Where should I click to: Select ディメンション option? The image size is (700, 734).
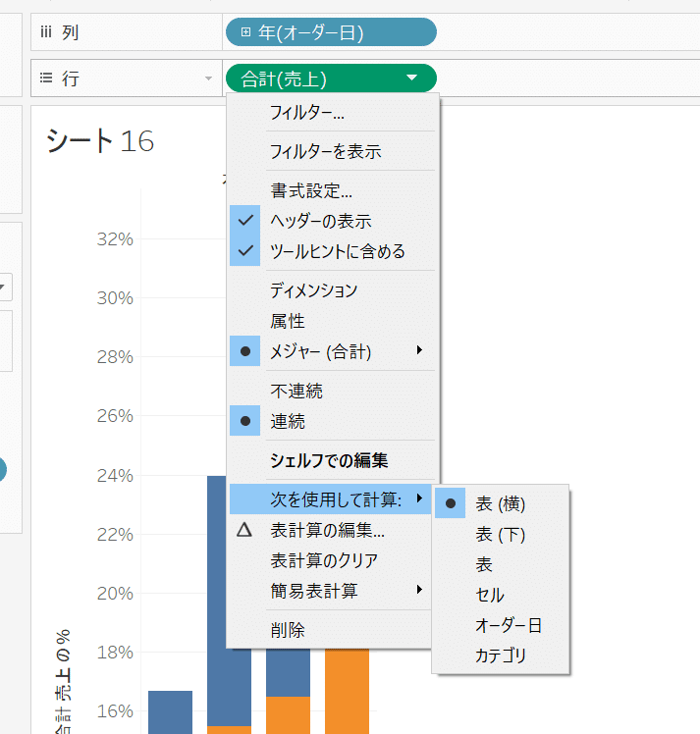[333, 290]
